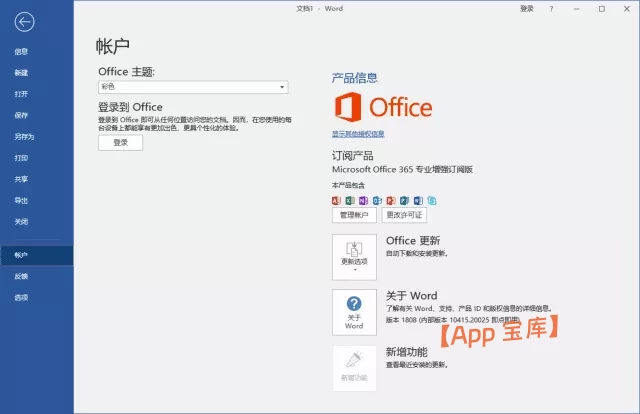The height and width of the screenshot is (414, 640).
Task: Close the Word window
Action: (627, 9)
